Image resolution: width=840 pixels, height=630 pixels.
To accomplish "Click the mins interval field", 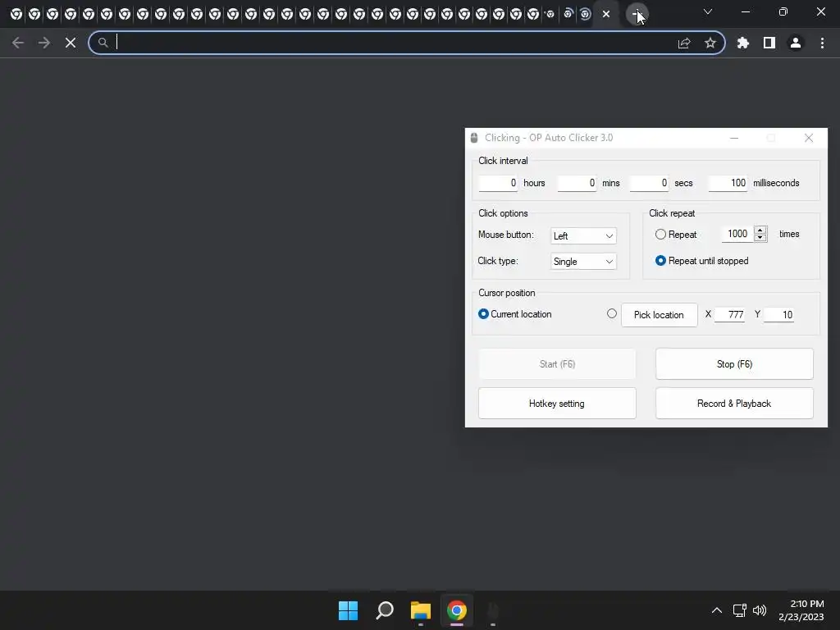I will (x=577, y=183).
